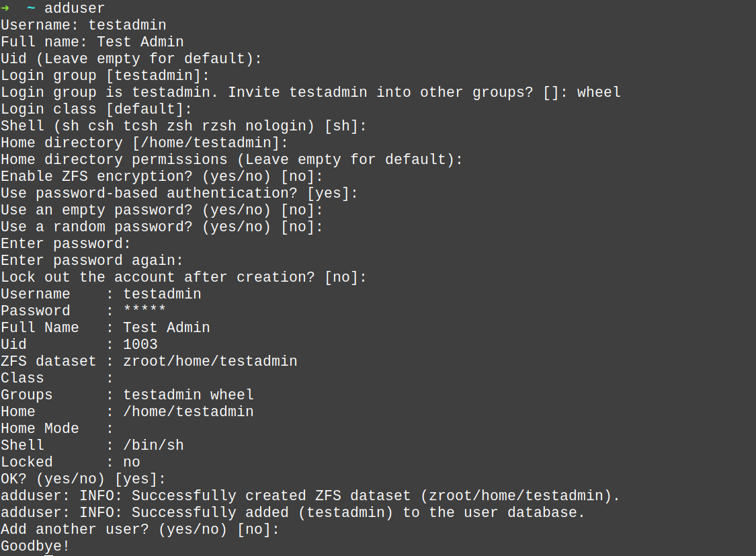Click the masked password asterisks
Image resolution: width=756 pixels, height=556 pixels.
click(x=144, y=311)
